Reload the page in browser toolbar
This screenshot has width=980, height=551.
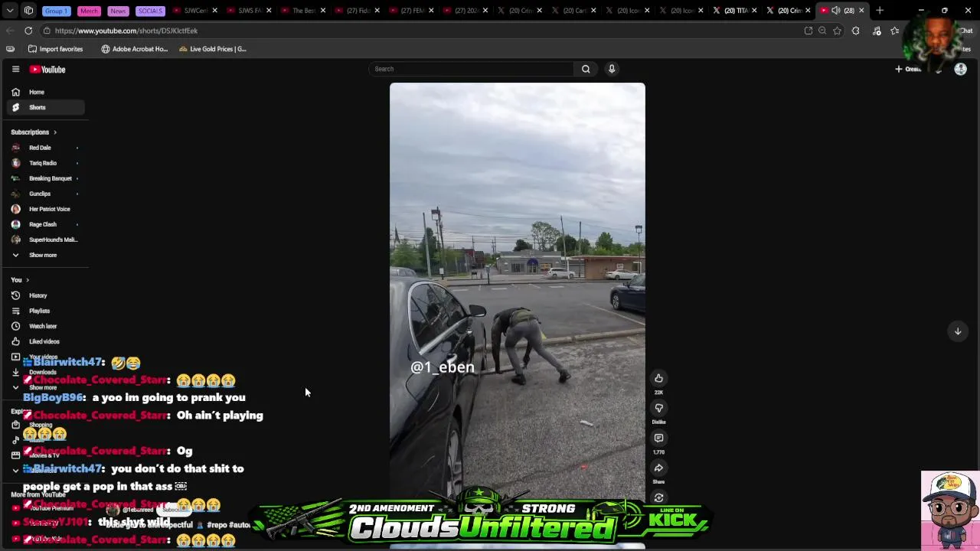28,31
